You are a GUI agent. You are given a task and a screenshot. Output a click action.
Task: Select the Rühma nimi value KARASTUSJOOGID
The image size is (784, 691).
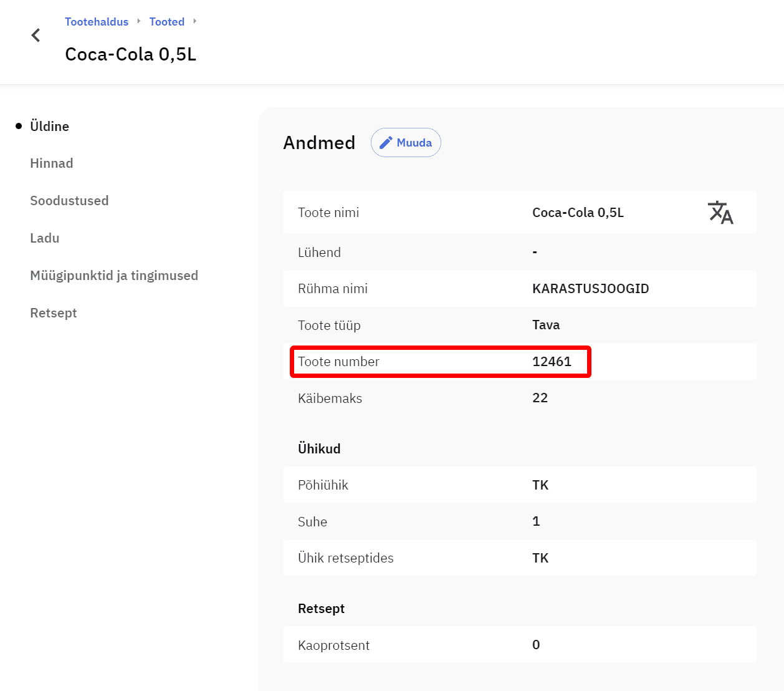click(590, 289)
